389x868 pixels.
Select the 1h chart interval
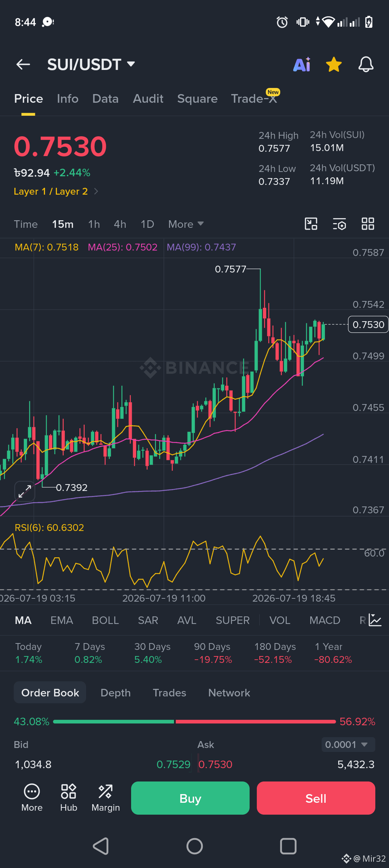94,224
